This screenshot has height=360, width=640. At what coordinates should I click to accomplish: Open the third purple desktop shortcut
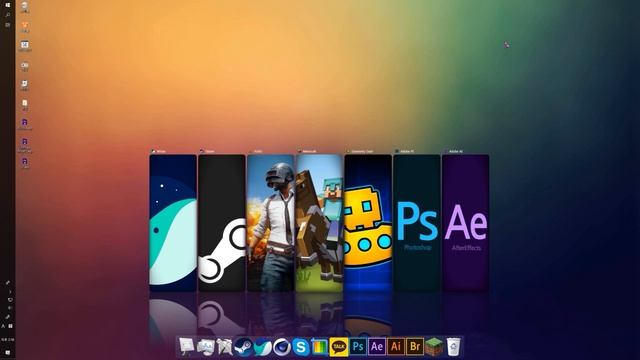click(x=24, y=162)
